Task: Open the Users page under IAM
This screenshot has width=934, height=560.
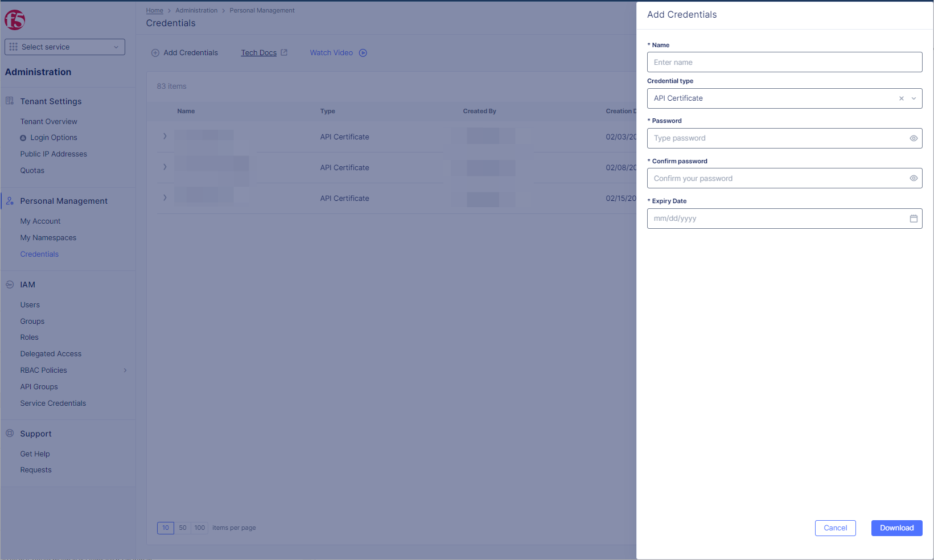Action: pyautogui.click(x=30, y=304)
